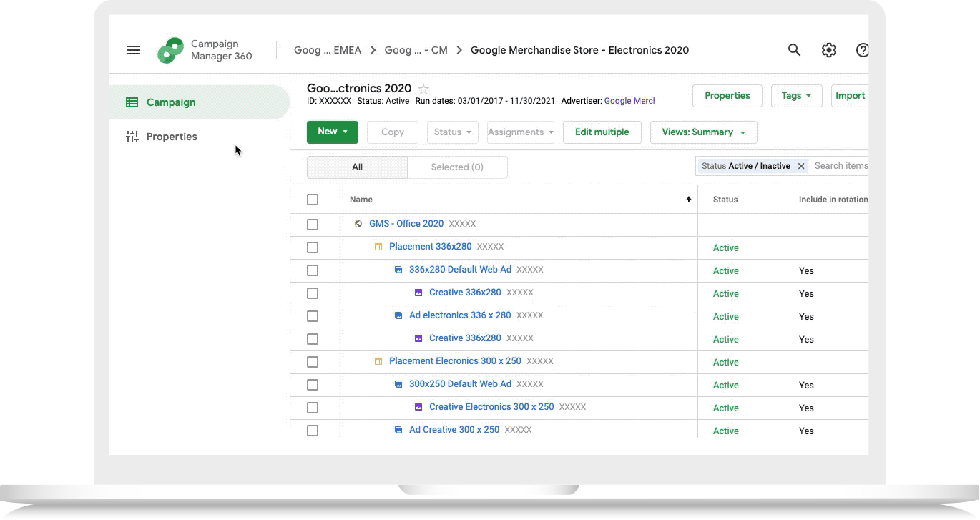Open the Ad Creative 300 x 250 link
980x520 pixels.
click(x=454, y=430)
